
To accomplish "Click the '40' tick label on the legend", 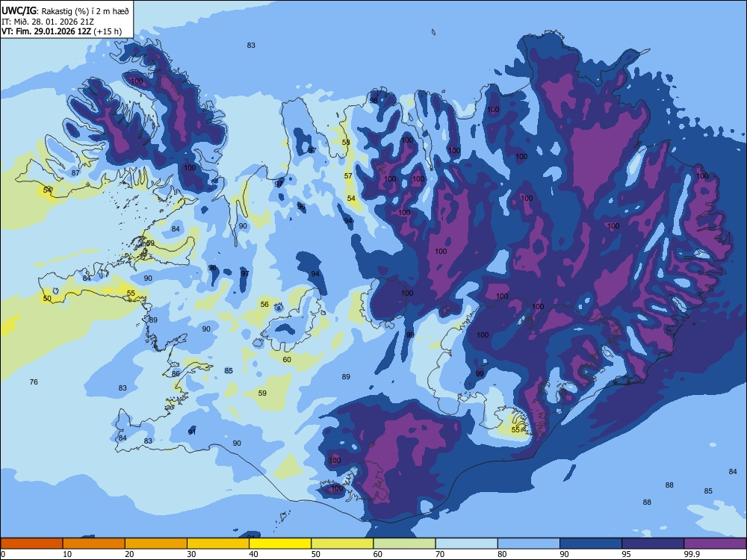I will pyautogui.click(x=253, y=554).
